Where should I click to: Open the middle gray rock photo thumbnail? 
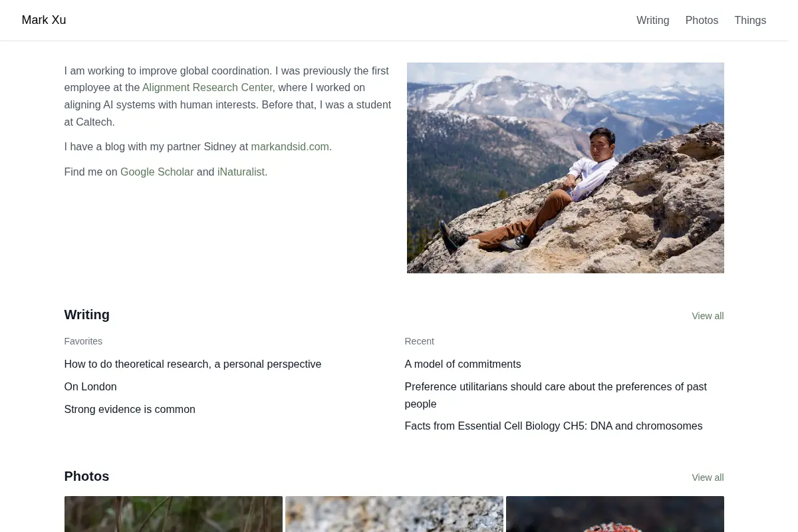pos(394,514)
